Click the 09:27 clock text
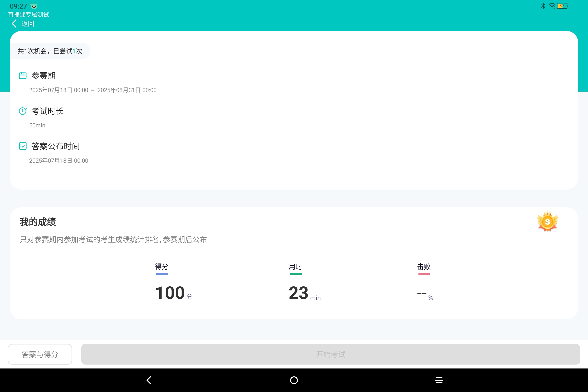 tap(18, 6)
